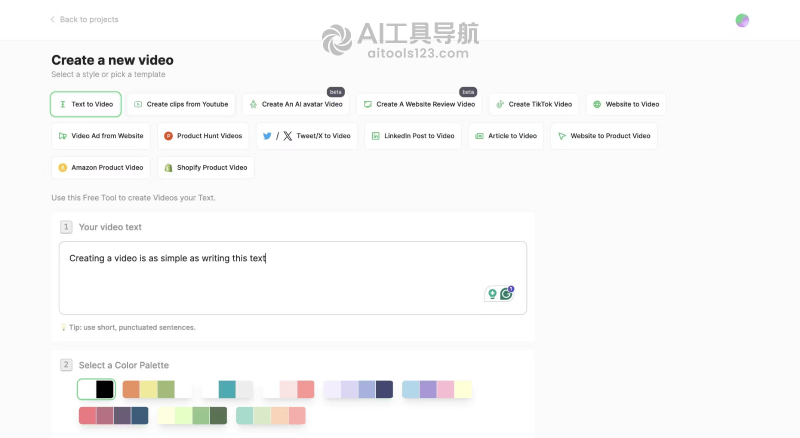The width and height of the screenshot is (800, 438).
Task: Choose Create clips from Youtube
Action: pos(181,104)
